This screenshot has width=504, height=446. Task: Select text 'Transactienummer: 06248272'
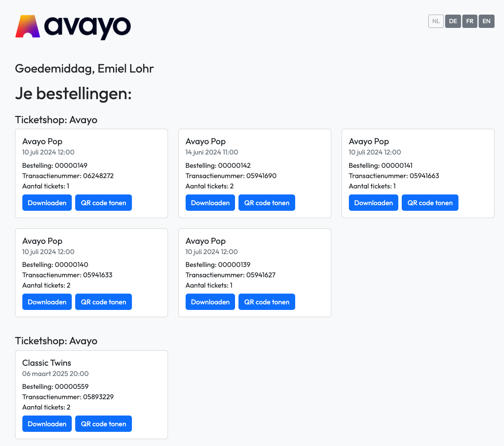(x=68, y=176)
